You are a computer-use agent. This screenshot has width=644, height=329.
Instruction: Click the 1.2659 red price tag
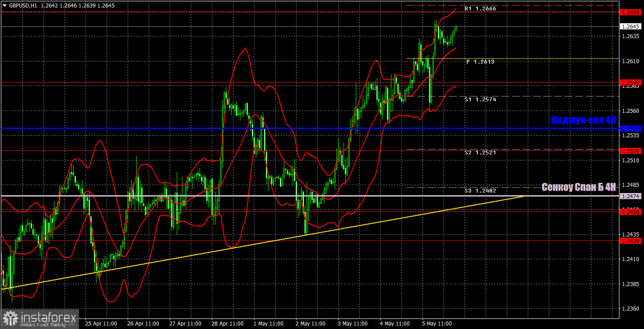pos(631,13)
